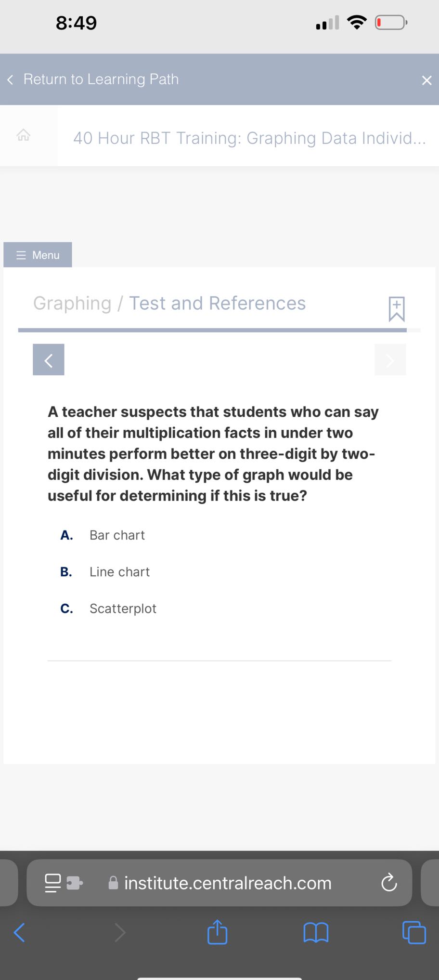The width and height of the screenshot is (439, 980).
Task: Open the Menu hamburger button
Action: point(38,255)
